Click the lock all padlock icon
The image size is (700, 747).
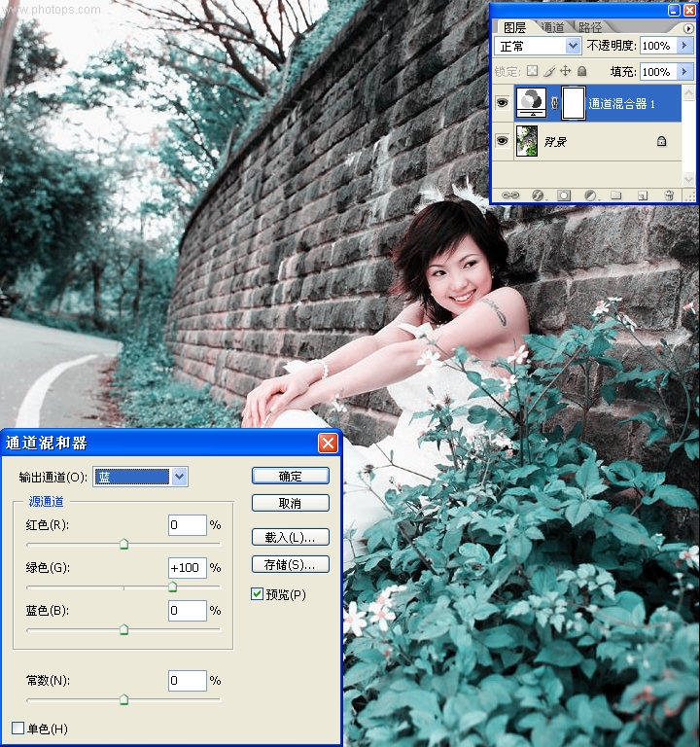(x=582, y=71)
